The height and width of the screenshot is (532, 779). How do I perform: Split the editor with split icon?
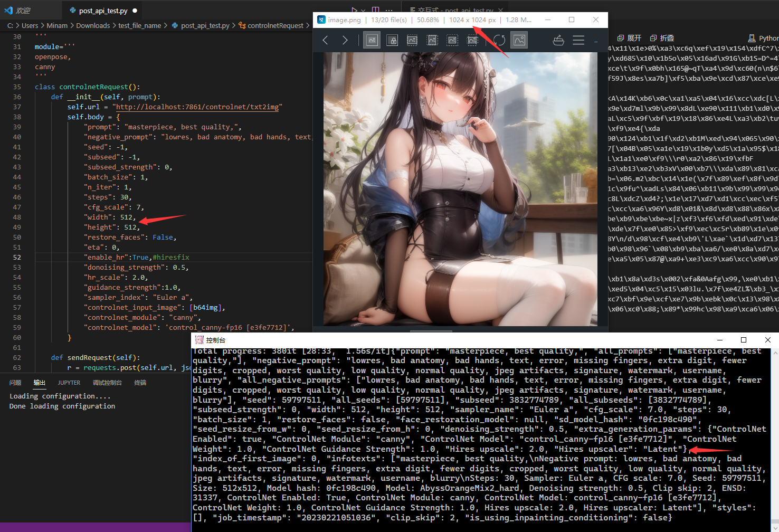pyautogui.click(x=375, y=10)
